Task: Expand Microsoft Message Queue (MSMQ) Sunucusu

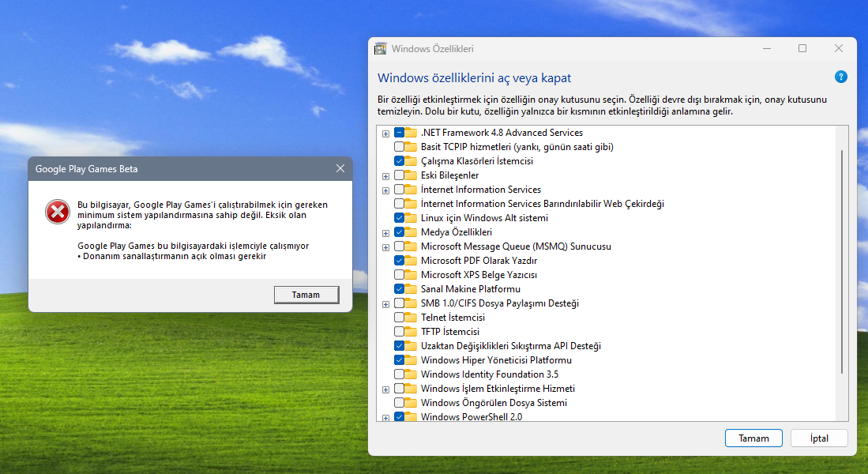Action: 386,247
